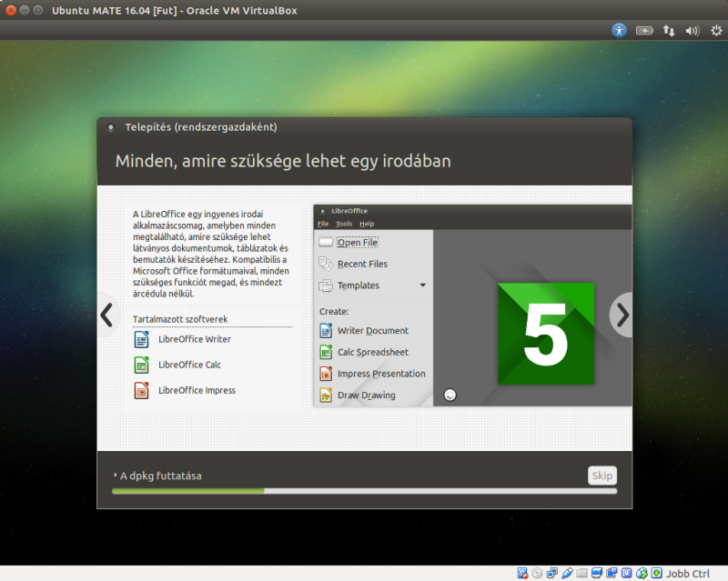Click 'Templates' text in the LibreOffice preview
The width and height of the screenshot is (728, 581).
click(359, 285)
